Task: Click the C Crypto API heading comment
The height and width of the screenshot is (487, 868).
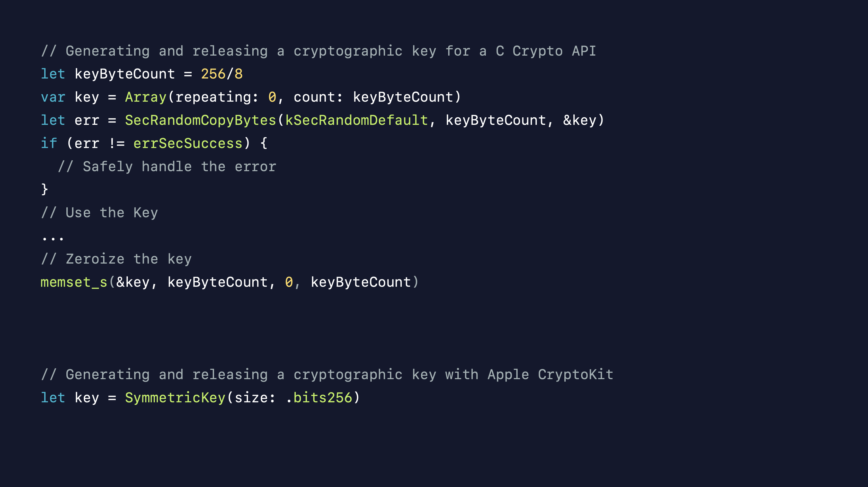Action: (318, 51)
